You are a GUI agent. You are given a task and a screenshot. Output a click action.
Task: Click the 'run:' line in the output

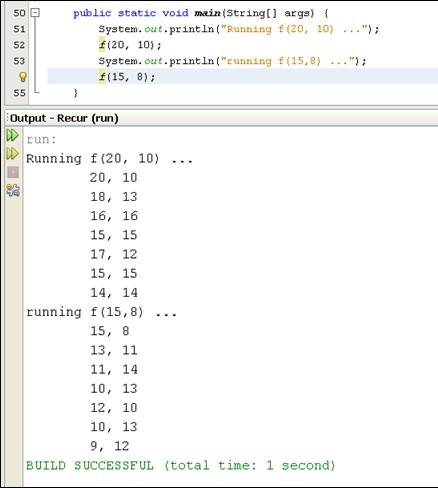point(41,139)
